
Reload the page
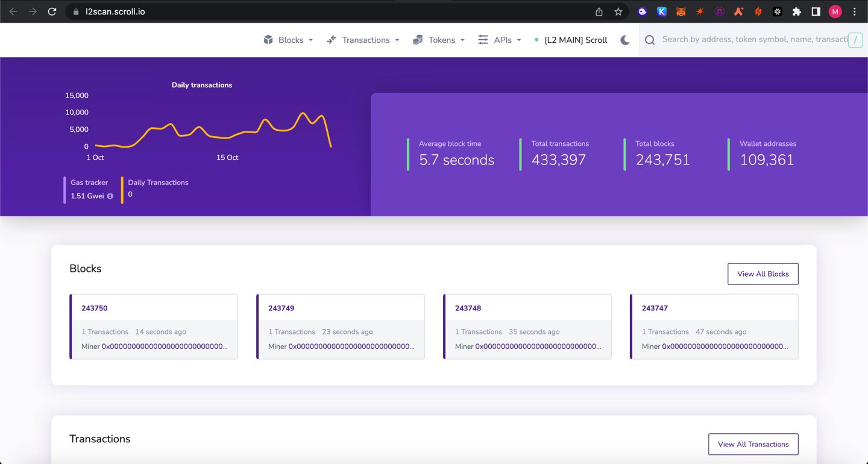[x=52, y=11]
